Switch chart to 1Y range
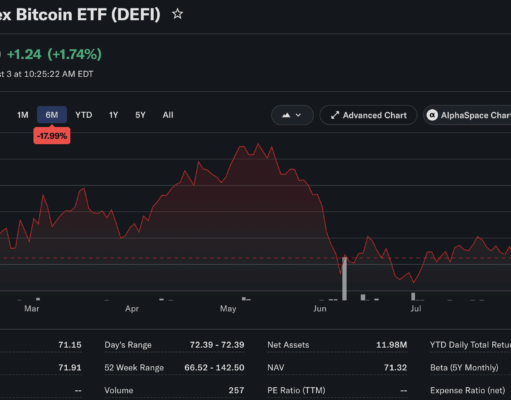Image resolution: width=511 pixels, height=400 pixels. 113,115
